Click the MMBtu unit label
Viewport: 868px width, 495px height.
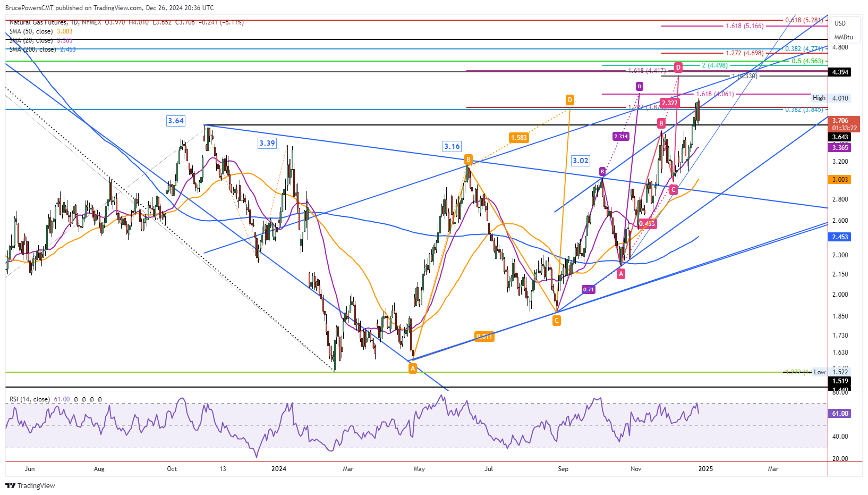(844, 37)
